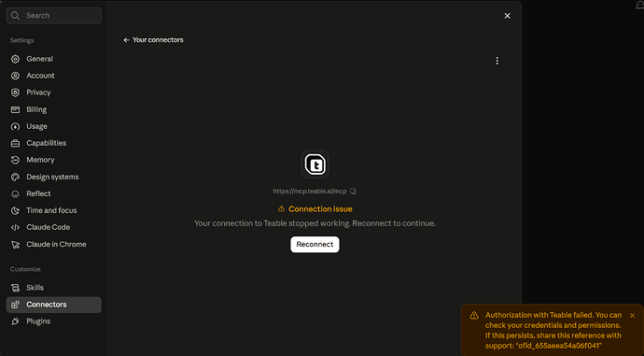Viewport: 644px width, 356px height.
Task: Open the Billing page
Action: (x=54, y=109)
